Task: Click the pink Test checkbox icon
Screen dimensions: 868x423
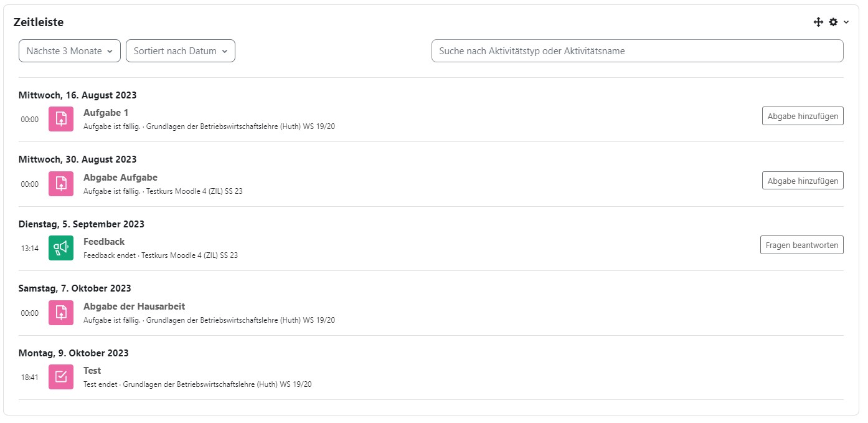Action: (61, 377)
